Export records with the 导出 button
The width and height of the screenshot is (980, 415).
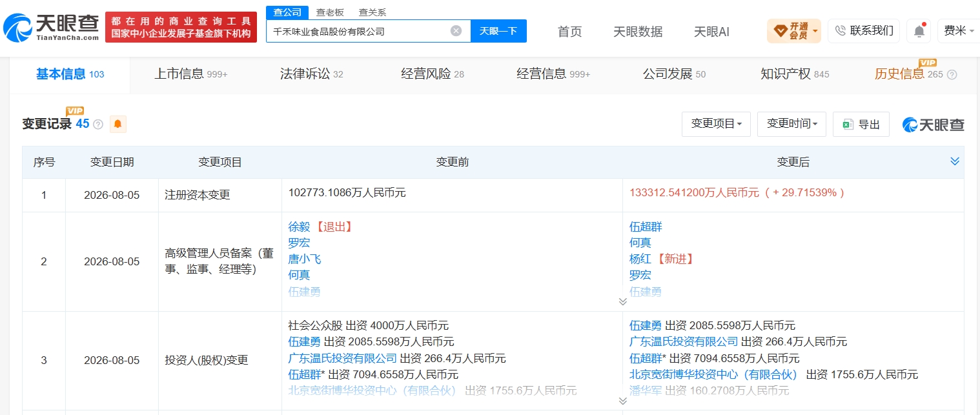coord(861,124)
